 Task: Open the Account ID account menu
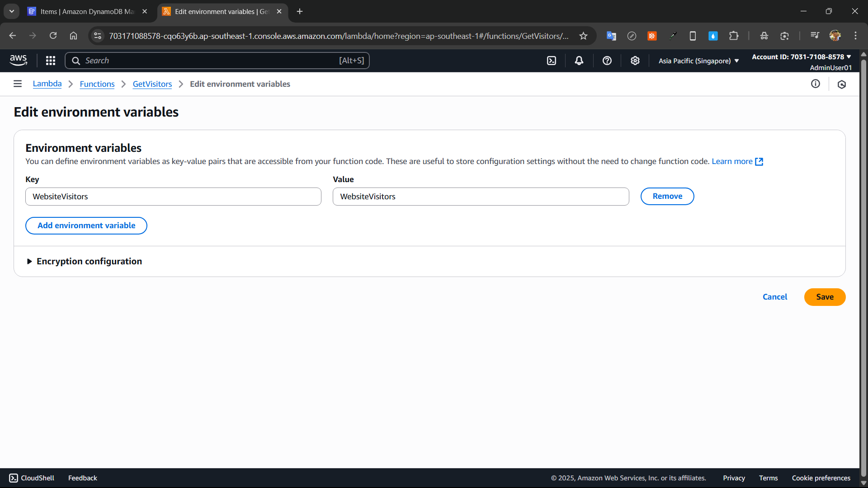point(802,57)
